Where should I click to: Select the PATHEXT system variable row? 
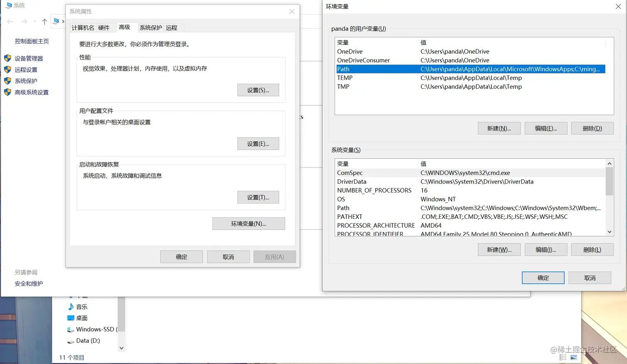[x=471, y=217]
